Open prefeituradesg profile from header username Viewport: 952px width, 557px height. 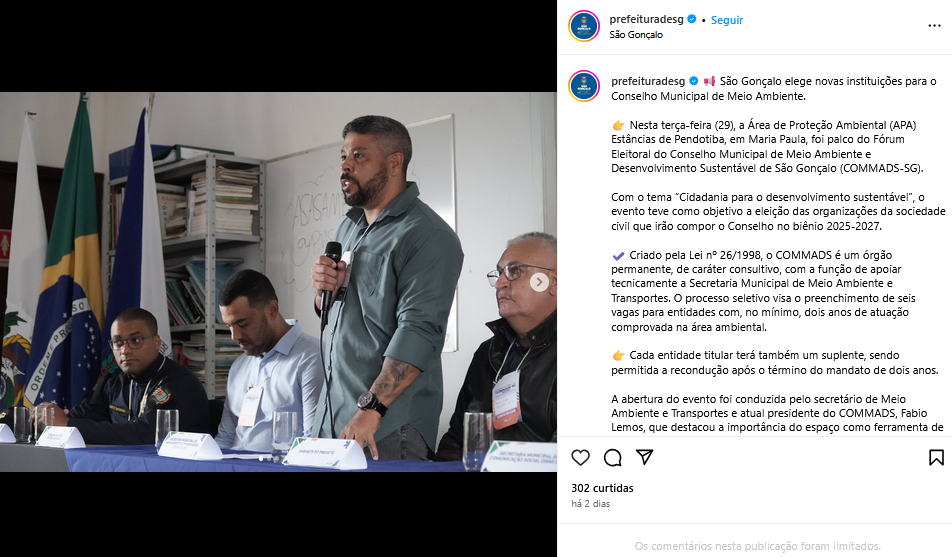pyautogui.click(x=646, y=19)
